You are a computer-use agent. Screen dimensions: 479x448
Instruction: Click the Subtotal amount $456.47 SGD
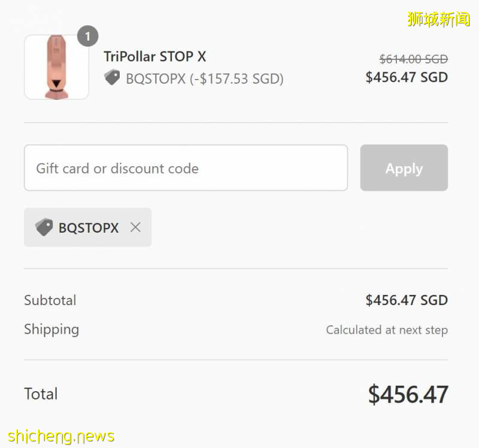tap(407, 300)
